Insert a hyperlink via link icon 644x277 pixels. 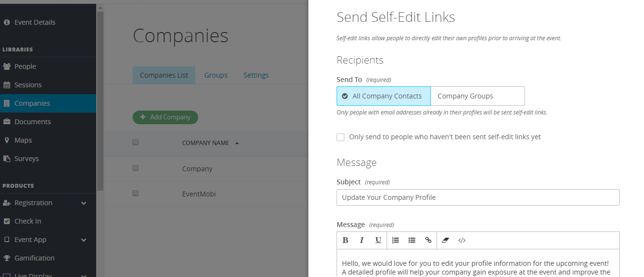[x=428, y=240]
